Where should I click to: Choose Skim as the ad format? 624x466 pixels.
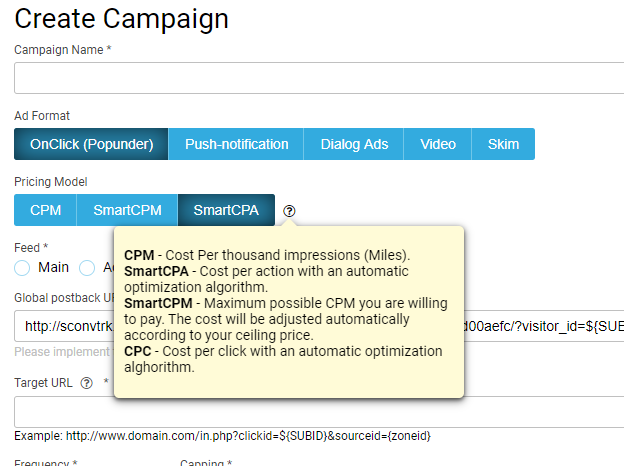click(503, 144)
